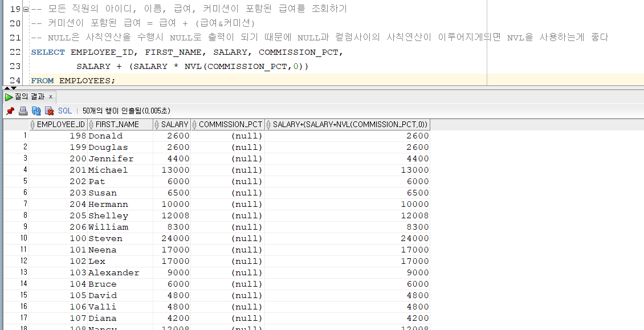Select the 질의 결과 tab
The image size is (644, 330).
[29, 97]
